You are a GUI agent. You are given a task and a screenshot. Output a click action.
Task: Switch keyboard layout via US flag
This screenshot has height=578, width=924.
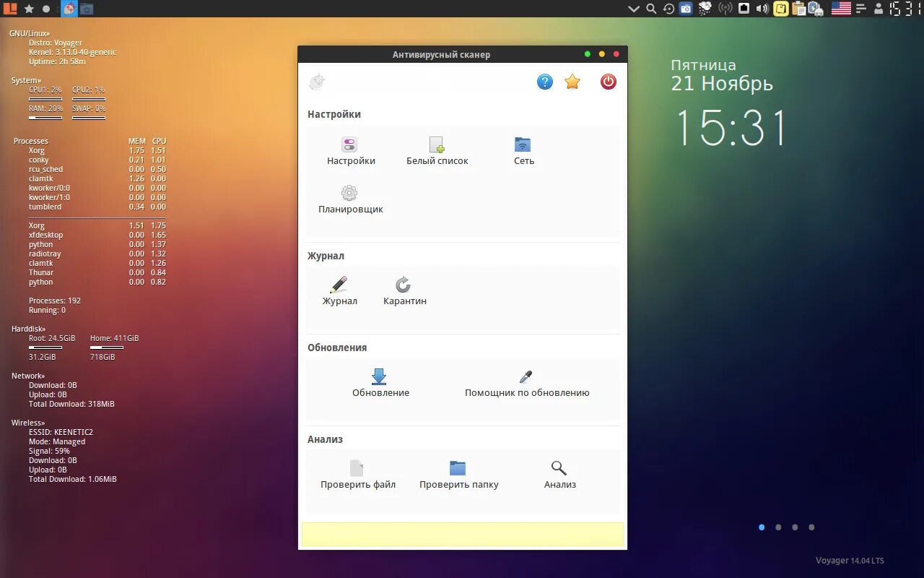tap(841, 9)
